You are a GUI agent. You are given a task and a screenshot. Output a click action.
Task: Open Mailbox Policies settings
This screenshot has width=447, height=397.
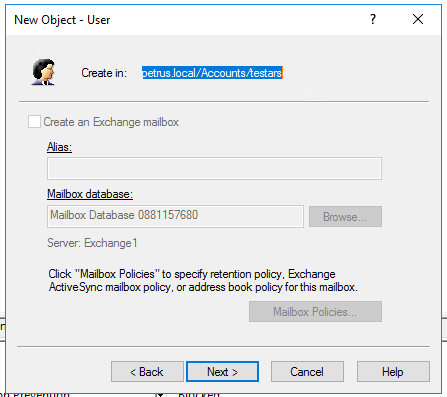pos(315,312)
